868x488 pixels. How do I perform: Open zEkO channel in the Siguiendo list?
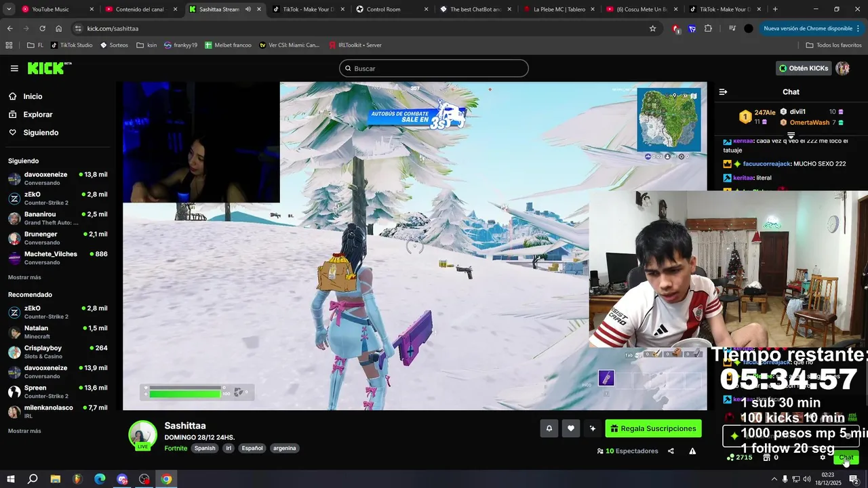pyautogui.click(x=58, y=199)
